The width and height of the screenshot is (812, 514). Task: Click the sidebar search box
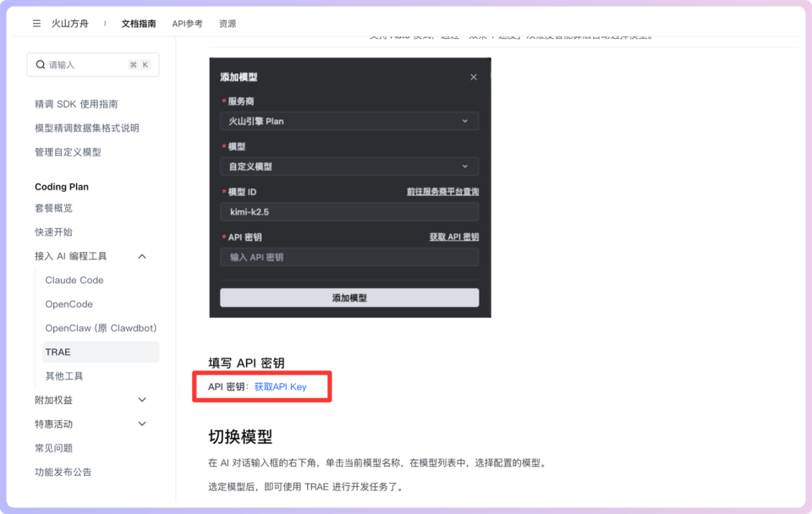click(93, 64)
